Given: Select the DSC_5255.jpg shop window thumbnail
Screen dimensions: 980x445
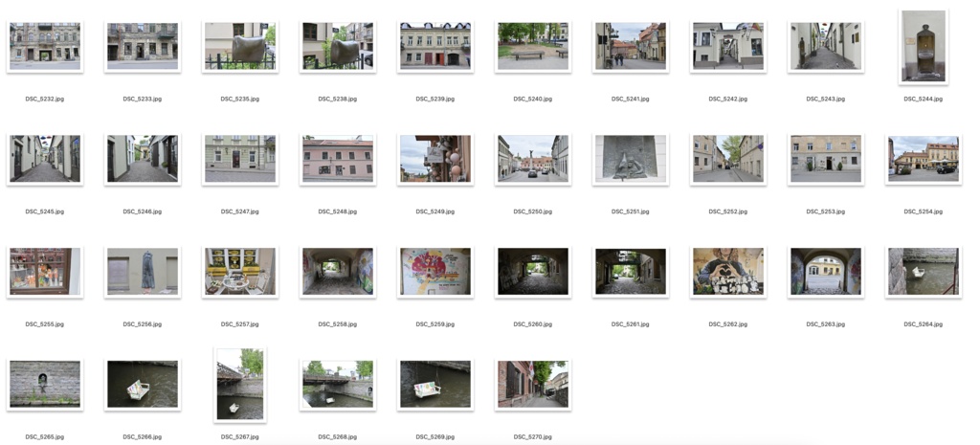Looking at the screenshot, I should (45, 272).
